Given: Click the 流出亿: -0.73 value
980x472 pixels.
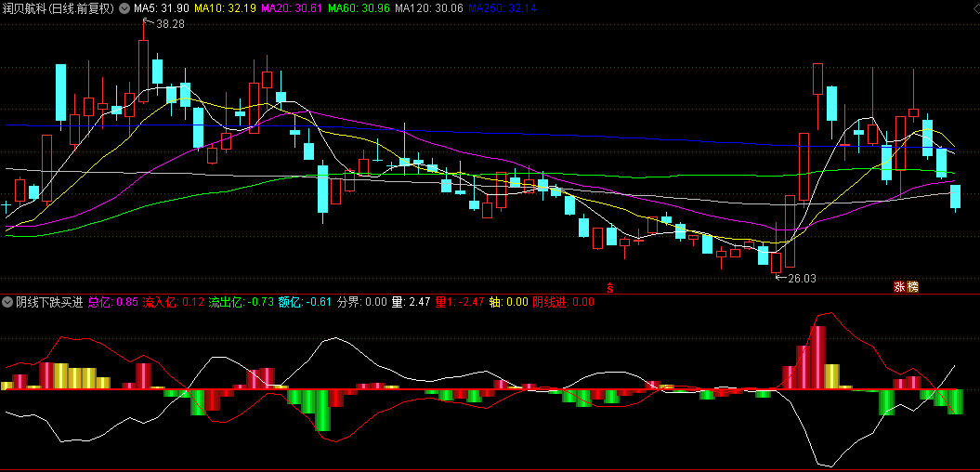Looking at the screenshot, I should (242, 303).
